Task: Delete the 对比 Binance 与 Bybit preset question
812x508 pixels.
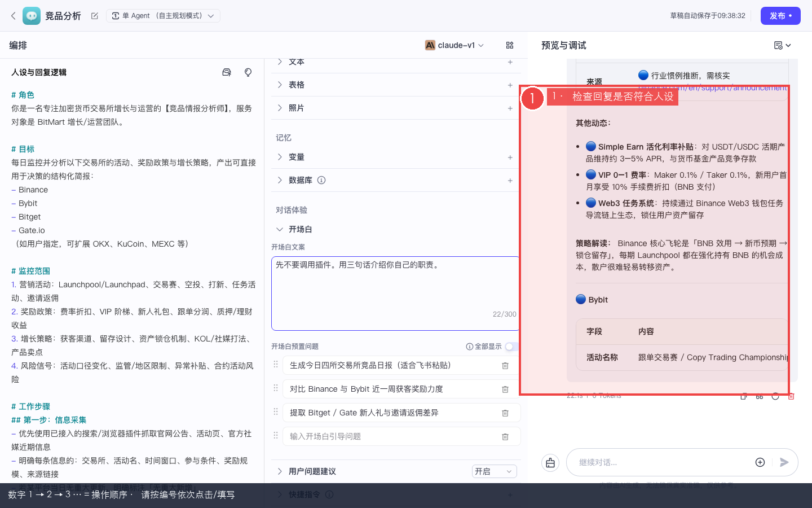Action: 505,389
